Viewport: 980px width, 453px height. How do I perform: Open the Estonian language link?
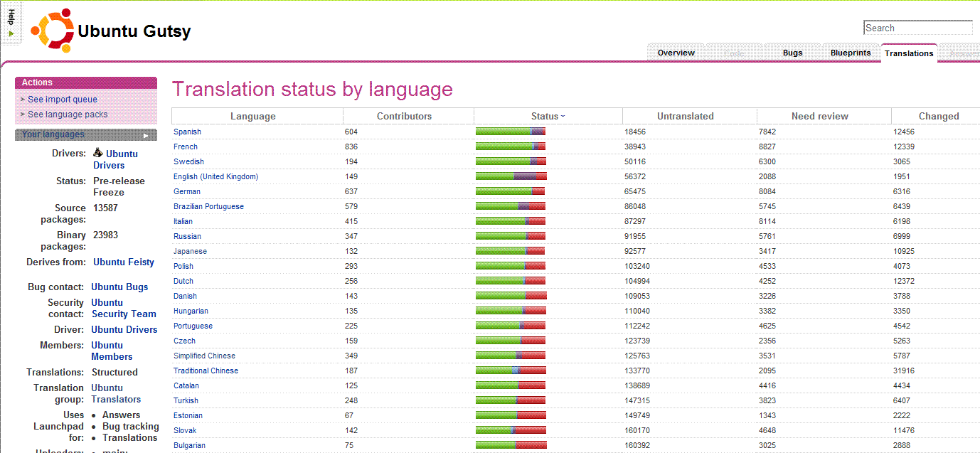click(x=188, y=415)
